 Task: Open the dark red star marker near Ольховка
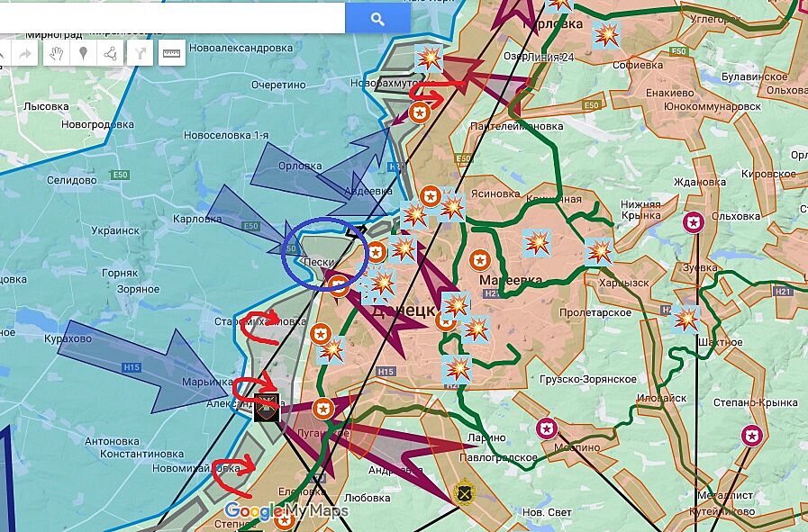(693, 222)
